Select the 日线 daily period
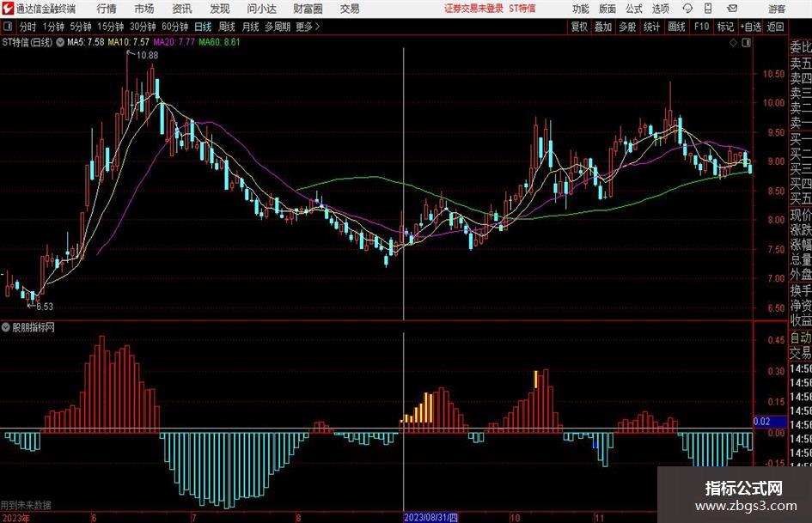The image size is (812, 523). click(x=203, y=27)
